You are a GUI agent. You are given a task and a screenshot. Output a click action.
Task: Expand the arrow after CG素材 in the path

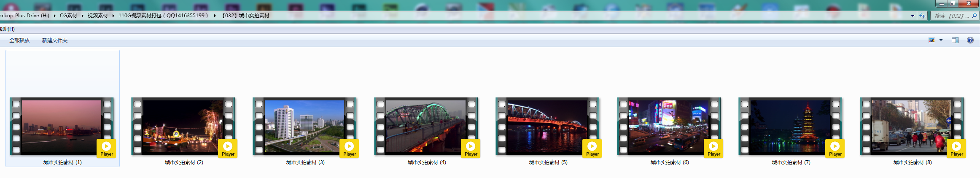point(82,16)
